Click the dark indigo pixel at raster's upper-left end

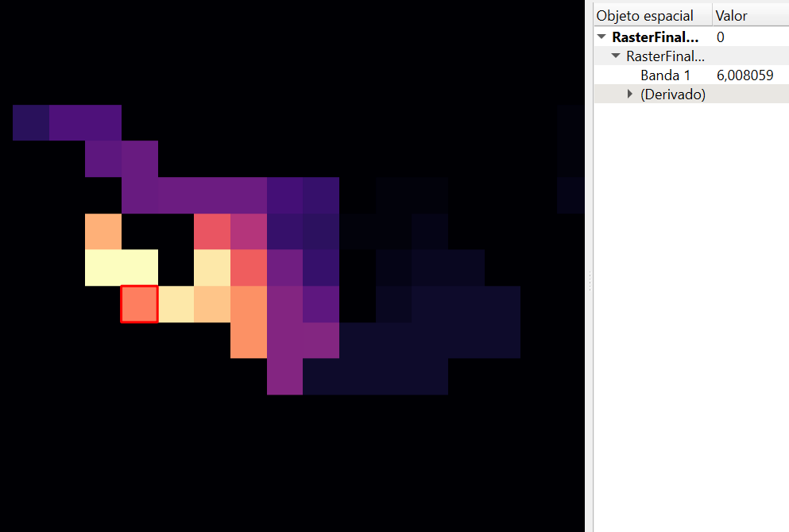click(30, 122)
